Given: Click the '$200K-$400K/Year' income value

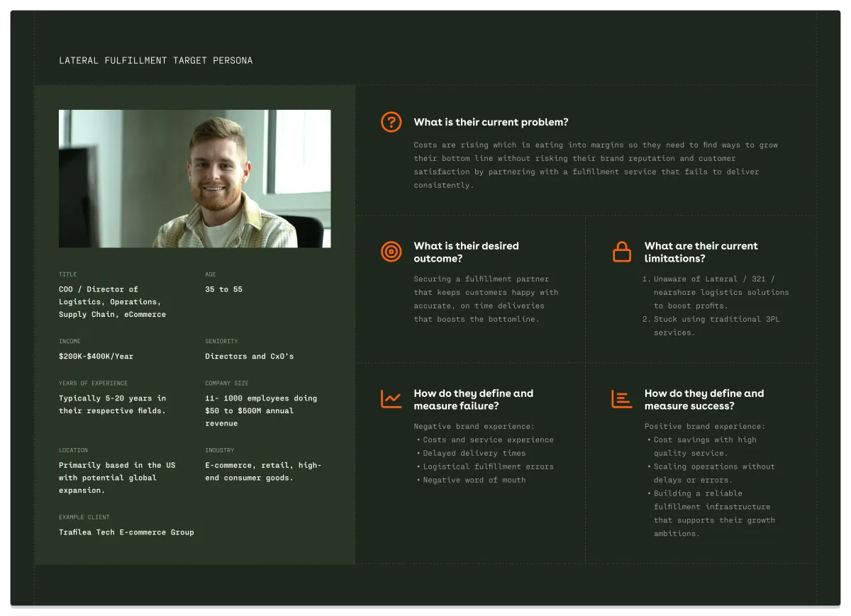Looking at the screenshot, I should [x=96, y=356].
